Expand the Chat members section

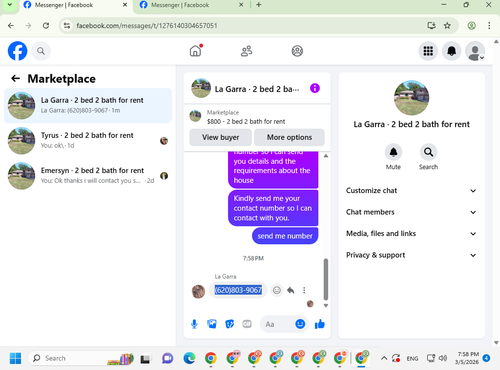[411, 212]
